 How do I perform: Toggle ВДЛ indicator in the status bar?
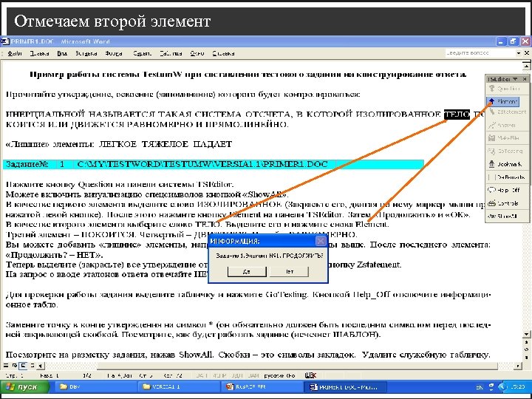[x=237, y=375]
